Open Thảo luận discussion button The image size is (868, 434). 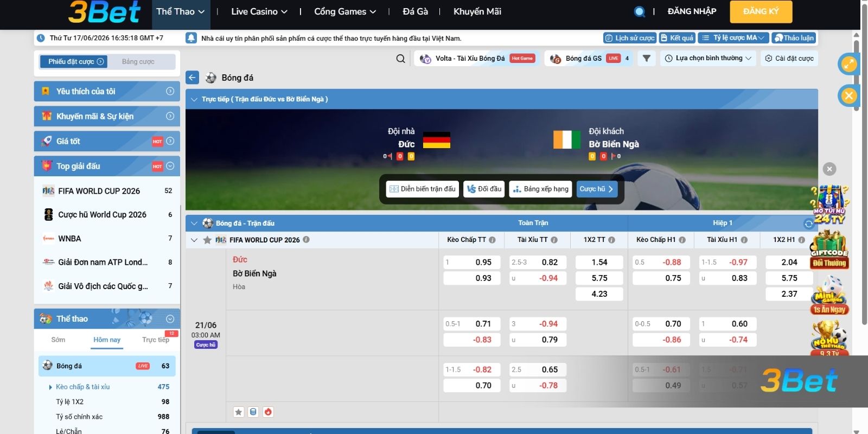click(794, 38)
